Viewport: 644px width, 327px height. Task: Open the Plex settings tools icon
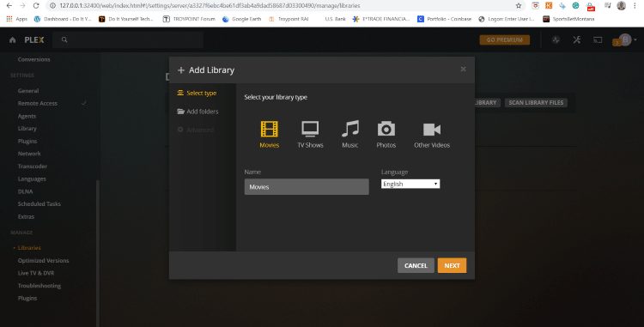[x=577, y=39]
